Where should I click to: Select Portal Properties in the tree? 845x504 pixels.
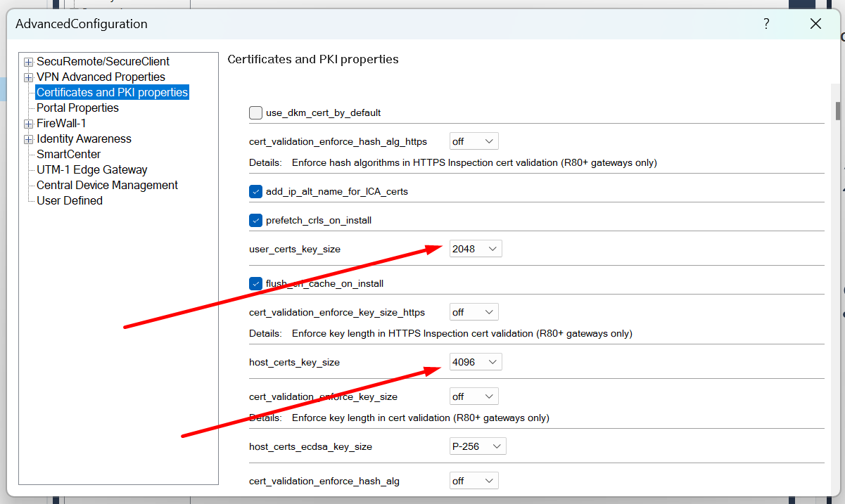(x=77, y=108)
